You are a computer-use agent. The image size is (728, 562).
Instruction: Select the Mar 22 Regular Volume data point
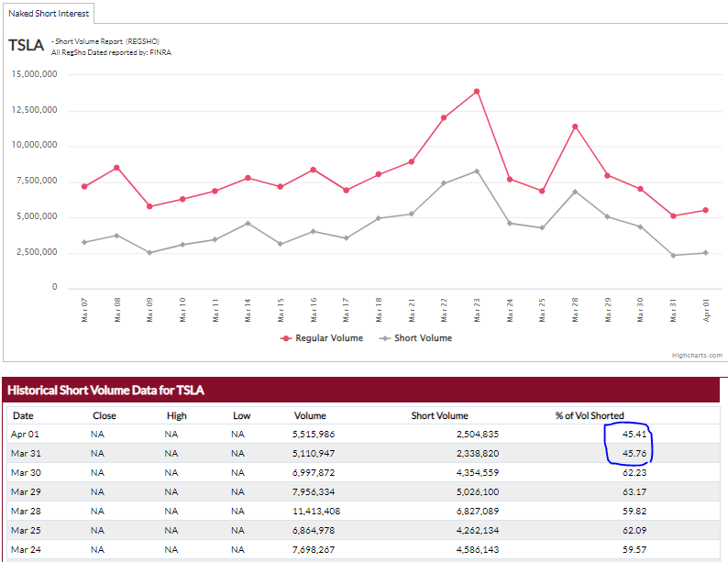coord(444,118)
